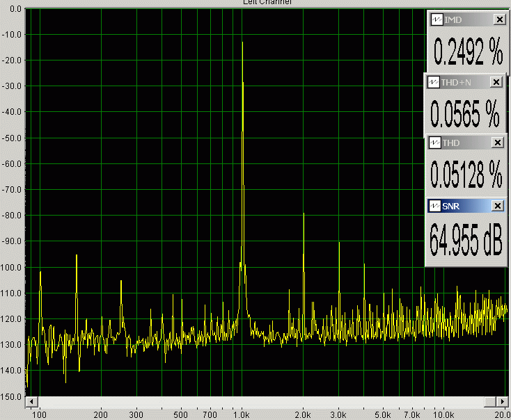Click the 3 kHz third harmonic peak
Image resolution: width=511 pixels, height=420 pixels.
point(339,243)
